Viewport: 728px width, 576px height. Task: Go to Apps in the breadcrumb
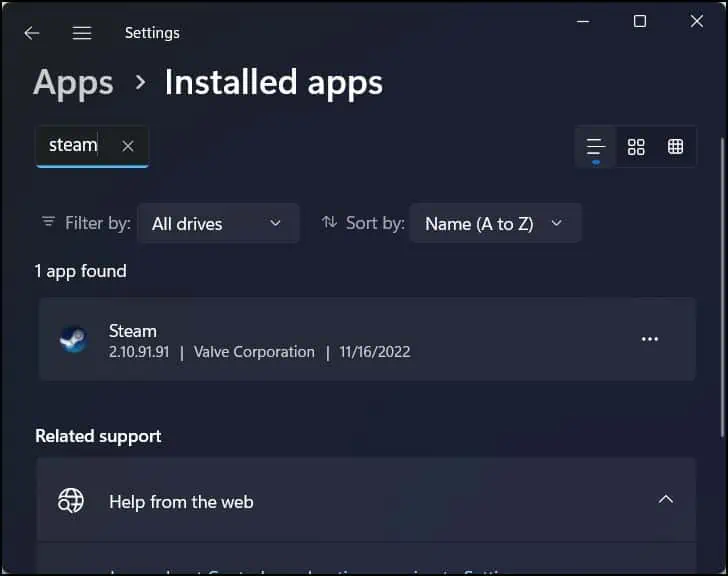(x=71, y=82)
